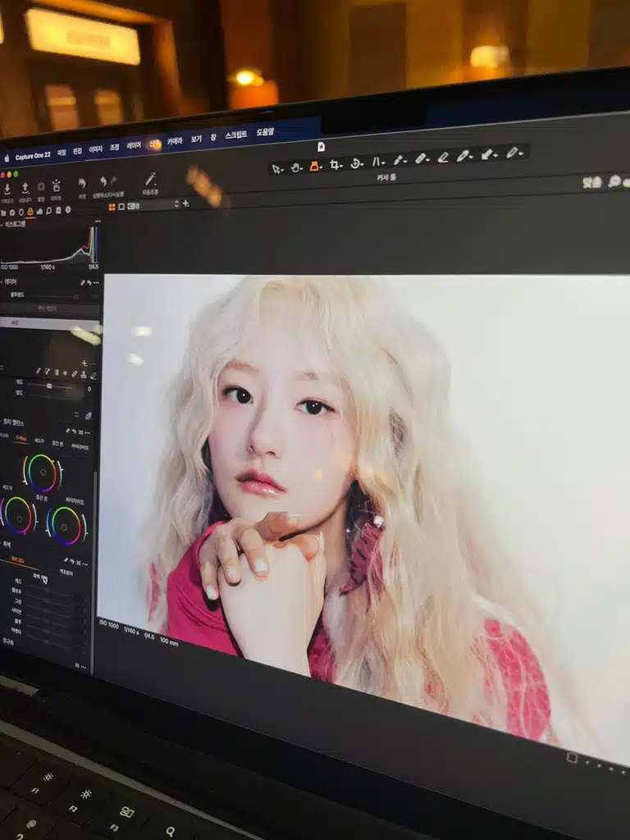Collapse the Histogram panel
The image size is (630, 840).
click(x=2, y=225)
